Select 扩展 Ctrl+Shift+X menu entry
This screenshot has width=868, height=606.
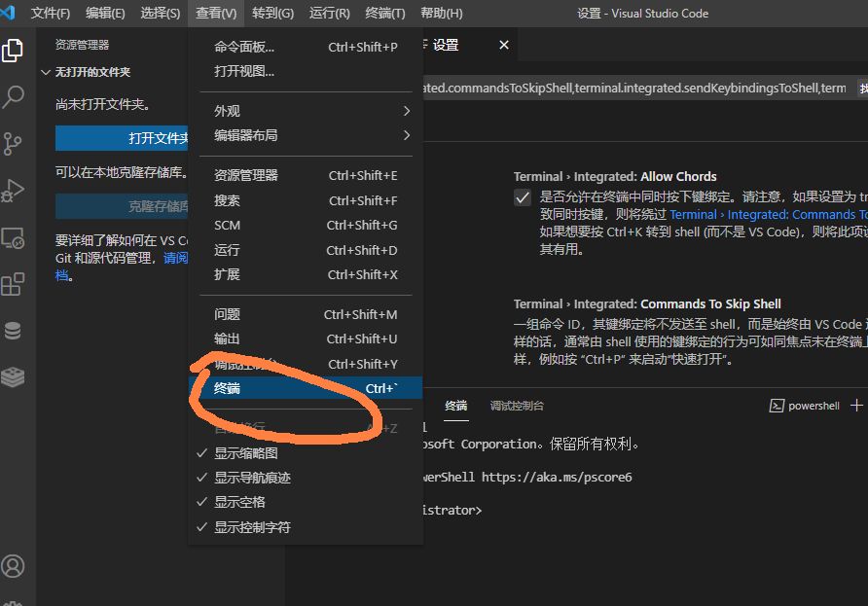(x=306, y=274)
